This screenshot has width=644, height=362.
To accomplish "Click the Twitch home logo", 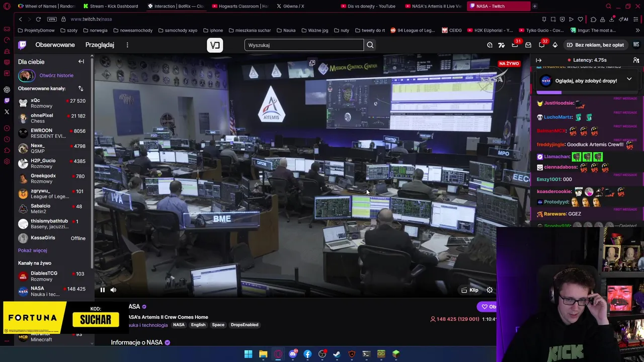I will [x=22, y=45].
